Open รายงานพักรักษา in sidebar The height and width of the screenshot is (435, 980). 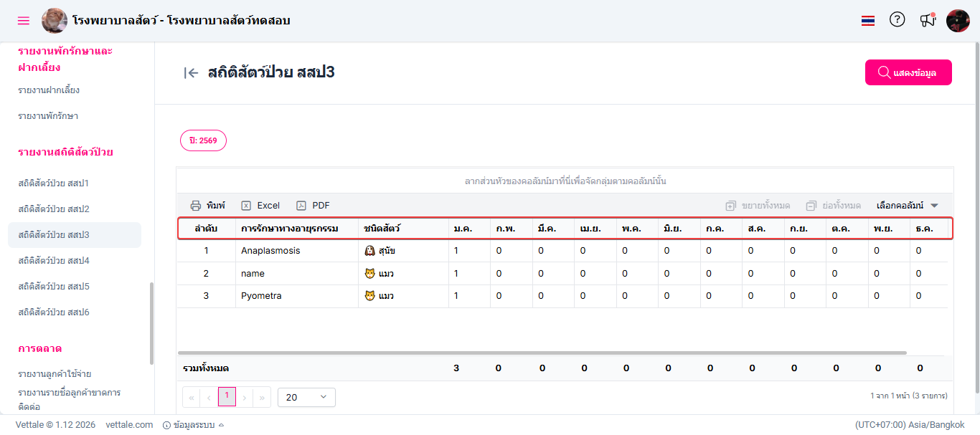point(48,116)
